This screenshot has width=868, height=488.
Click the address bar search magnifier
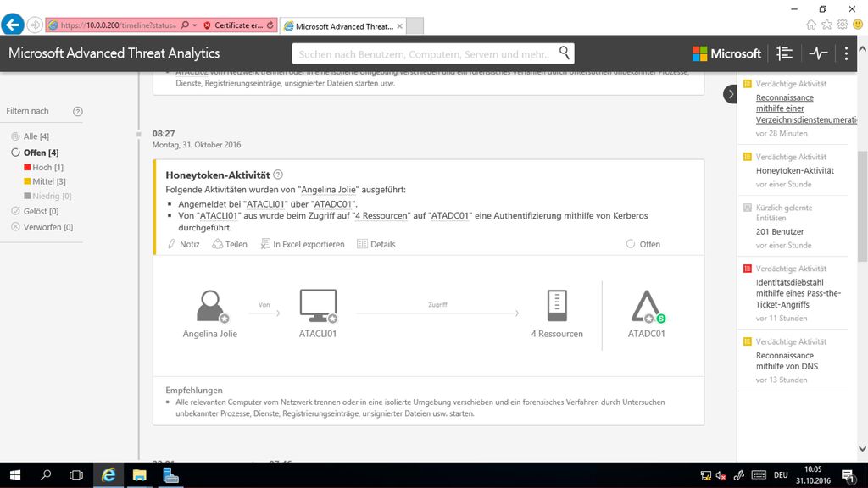[x=185, y=25]
